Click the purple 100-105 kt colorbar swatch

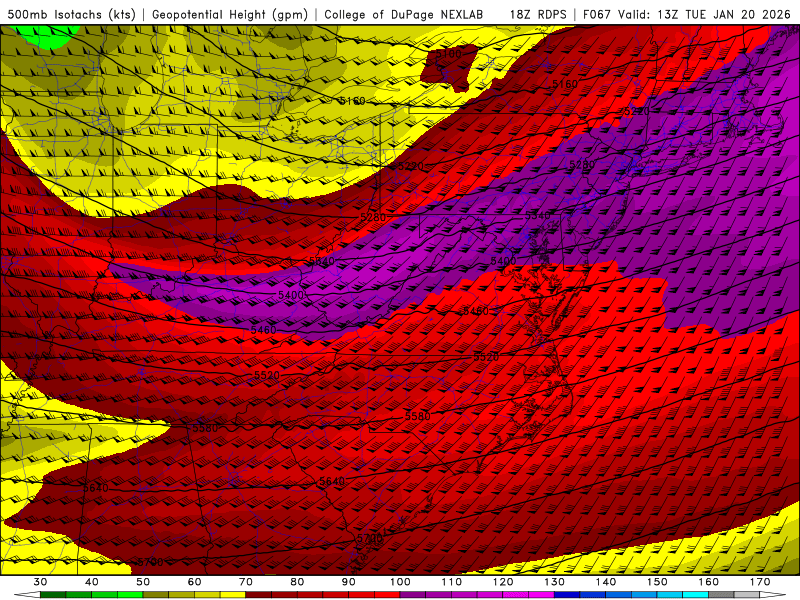[413, 595]
